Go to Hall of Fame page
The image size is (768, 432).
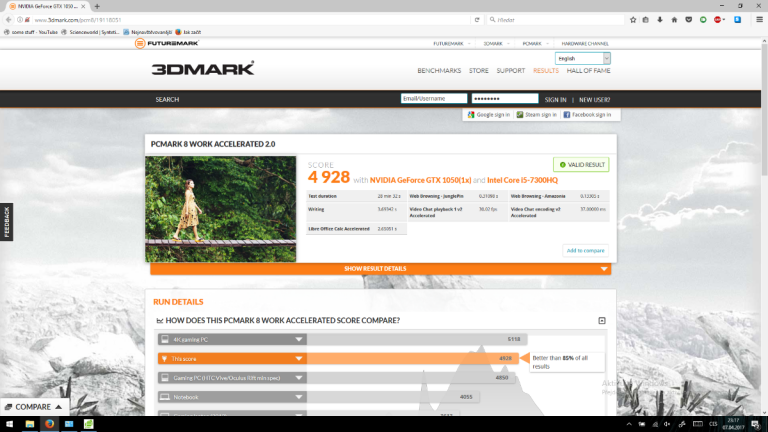click(x=588, y=71)
